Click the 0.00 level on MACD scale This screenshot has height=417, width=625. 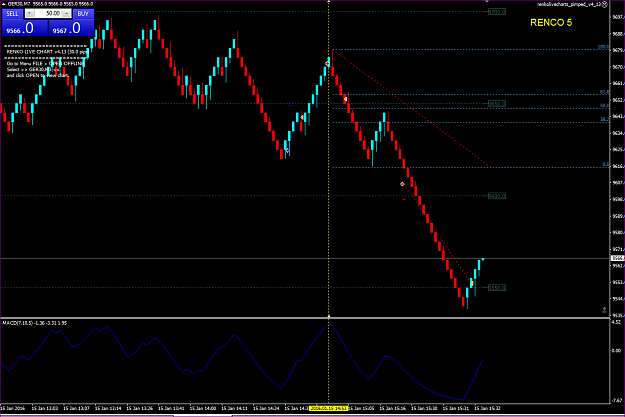pos(616,351)
